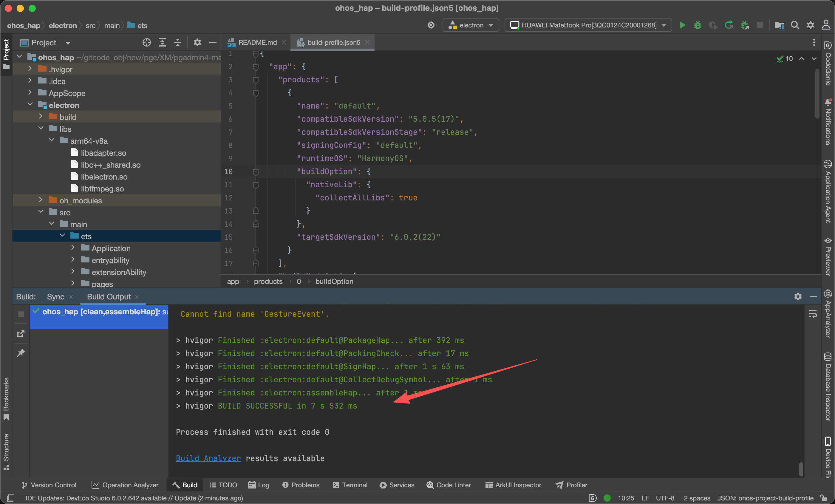835x504 pixels.
Task: Open IDE settings gear in top toolbar
Action: (810, 25)
